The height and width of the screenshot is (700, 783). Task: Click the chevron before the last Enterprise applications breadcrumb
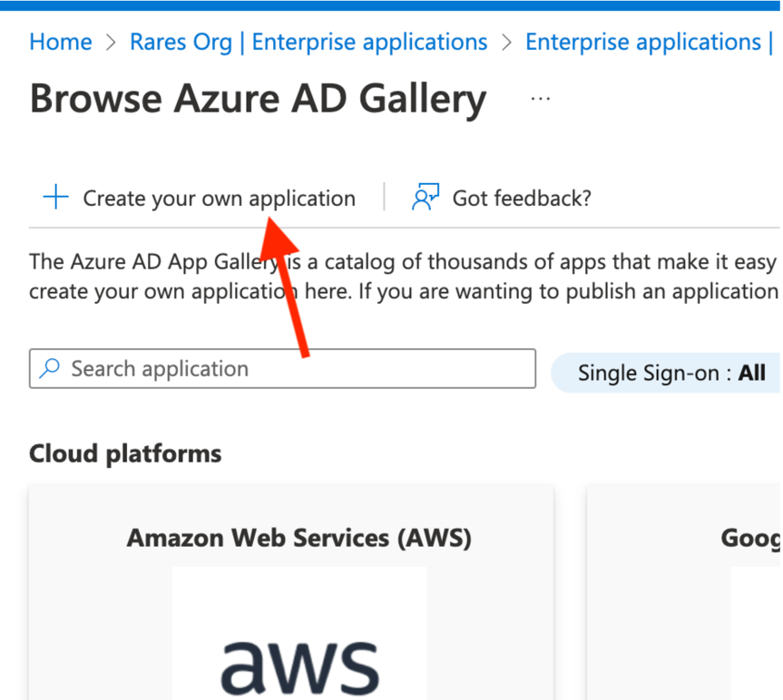[504, 42]
